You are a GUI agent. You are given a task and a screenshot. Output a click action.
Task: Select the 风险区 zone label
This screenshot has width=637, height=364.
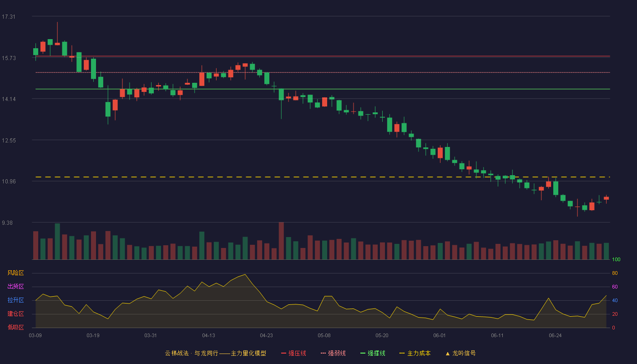[x=15, y=273]
